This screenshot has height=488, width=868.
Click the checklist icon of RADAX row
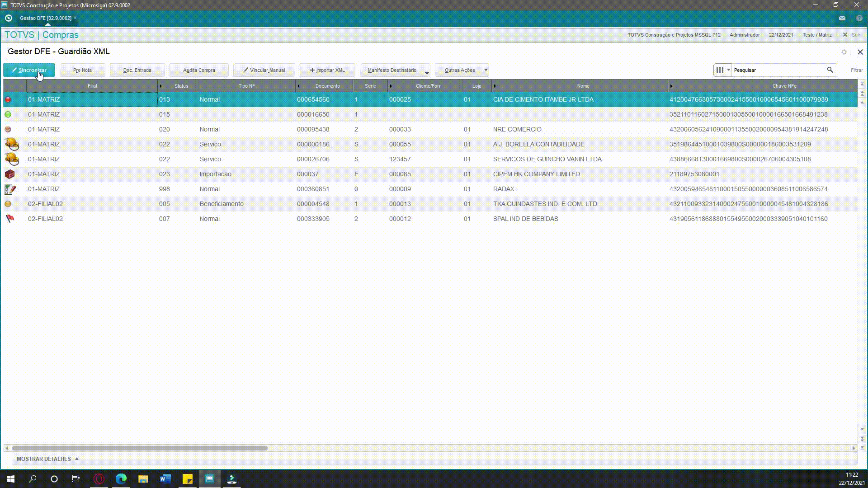[10, 189]
